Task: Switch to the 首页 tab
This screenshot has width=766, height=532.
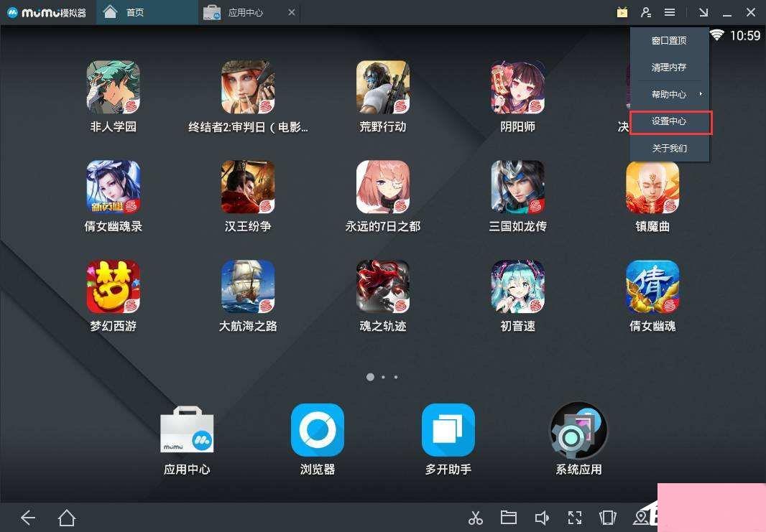Action: pos(147,12)
